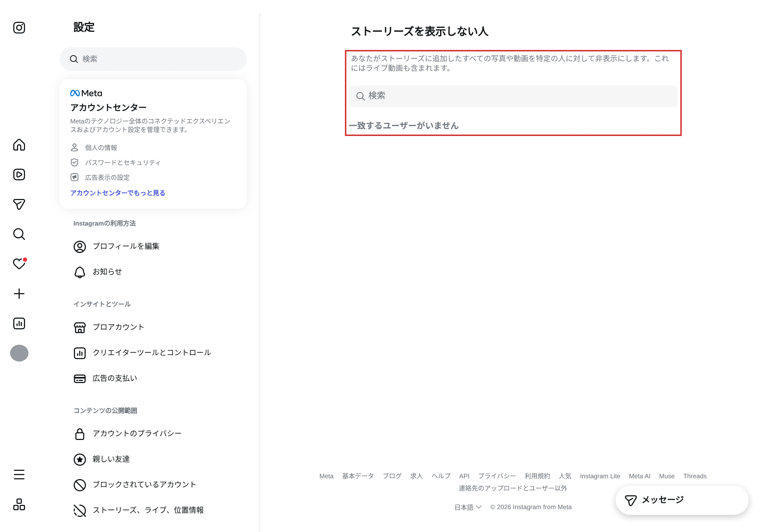Open ブロックされているアカウント settings
The height and width of the screenshot is (532, 766).
153,485
